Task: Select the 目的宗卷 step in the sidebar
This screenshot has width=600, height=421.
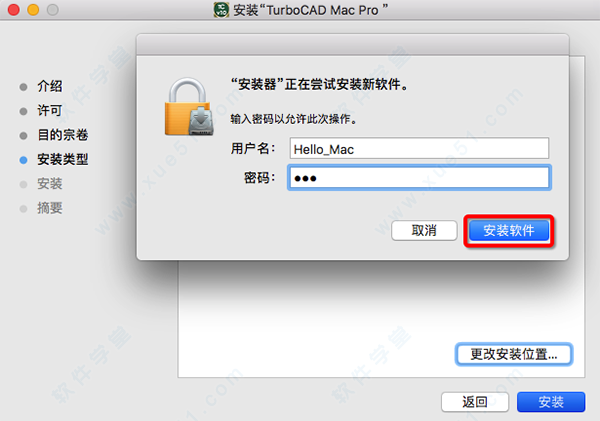Action: 63,135
